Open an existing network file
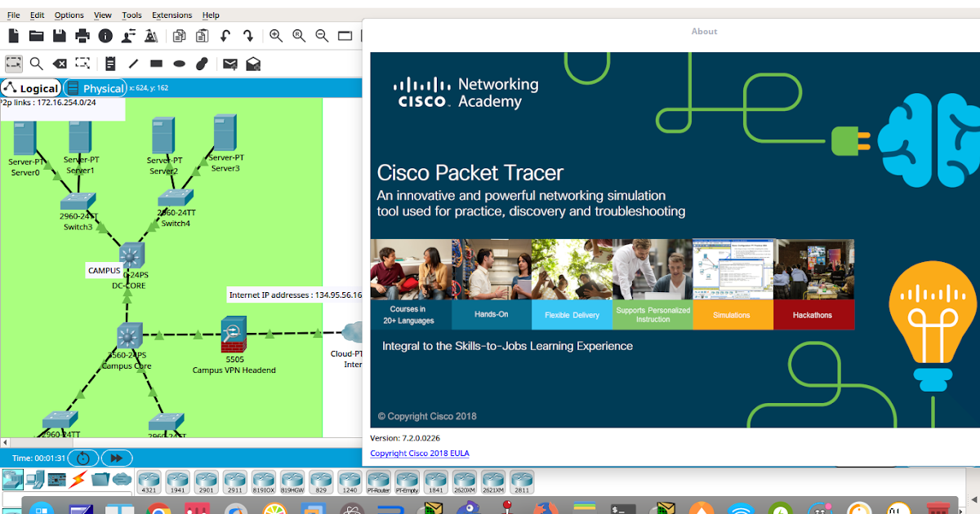The width and height of the screenshot is (980, 514). point(35,35)
